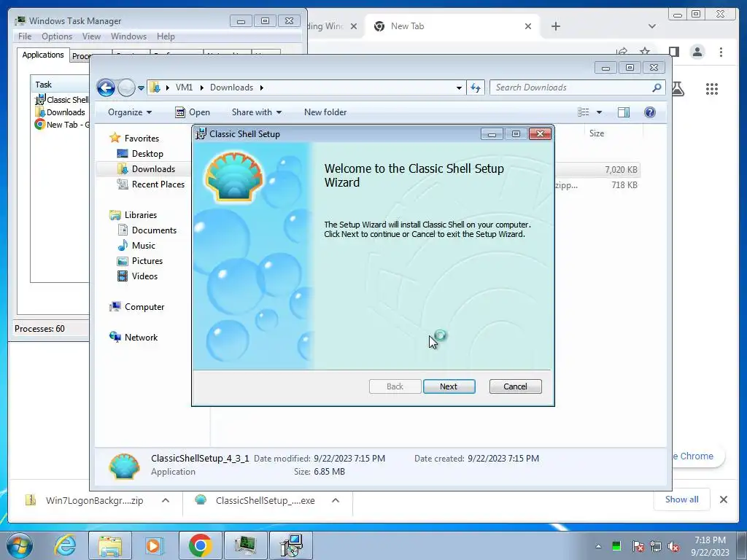Open Task Manager Windows menu
The image size is (747, 560).
pos(128,36)
